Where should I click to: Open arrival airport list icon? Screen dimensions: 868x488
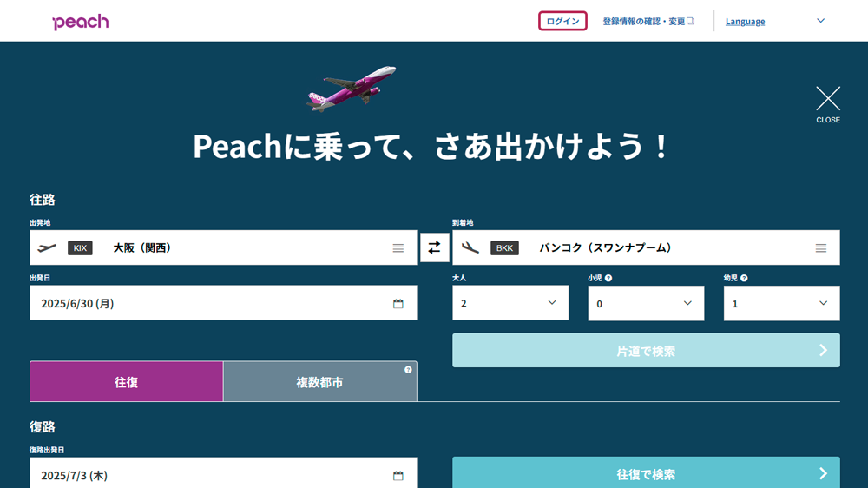coord(821,248)
